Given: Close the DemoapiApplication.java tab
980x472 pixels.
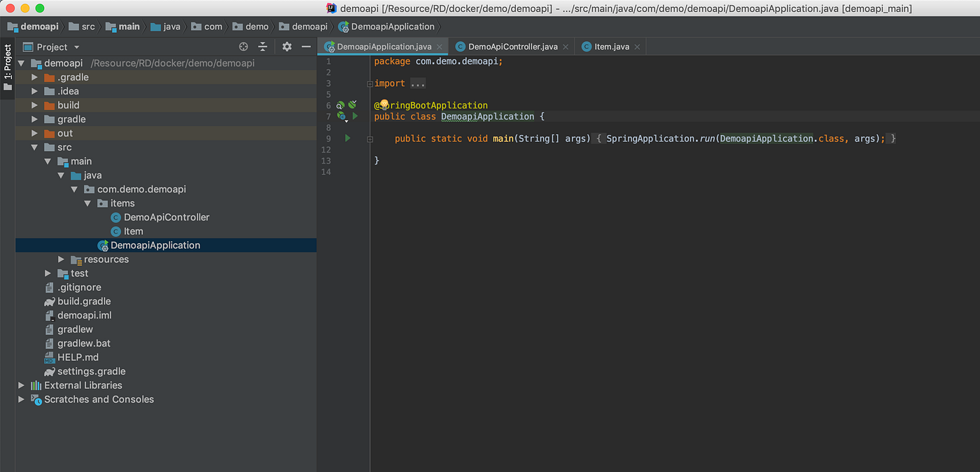Looking at the screenshot, I should [440, 48].
